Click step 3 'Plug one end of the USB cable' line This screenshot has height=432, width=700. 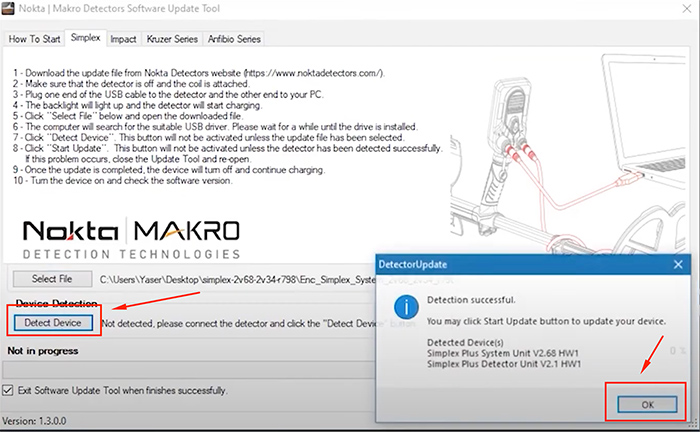tap(168, 94)
